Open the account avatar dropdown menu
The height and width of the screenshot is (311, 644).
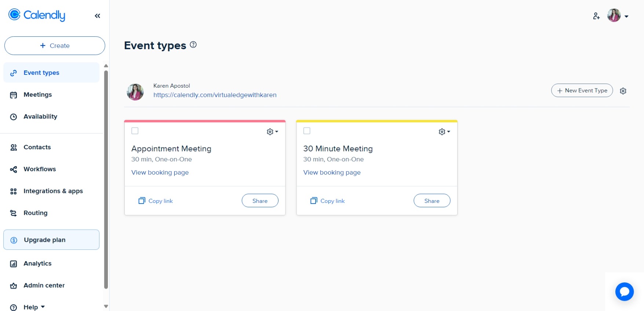[618, 16]
